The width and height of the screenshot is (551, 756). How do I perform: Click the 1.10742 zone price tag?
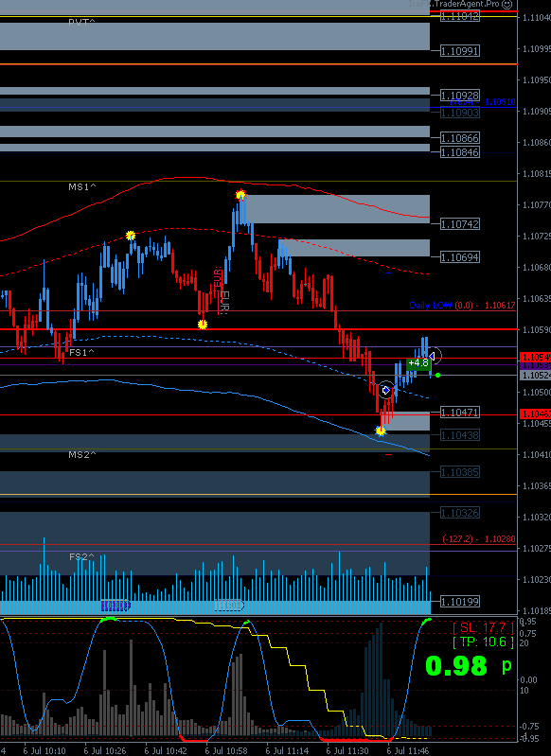point(460,223)
